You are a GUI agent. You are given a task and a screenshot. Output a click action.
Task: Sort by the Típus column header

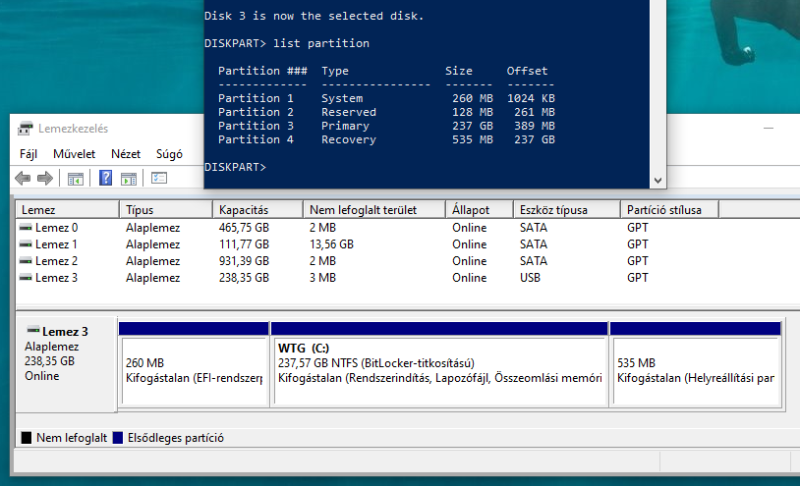[166, 210]
